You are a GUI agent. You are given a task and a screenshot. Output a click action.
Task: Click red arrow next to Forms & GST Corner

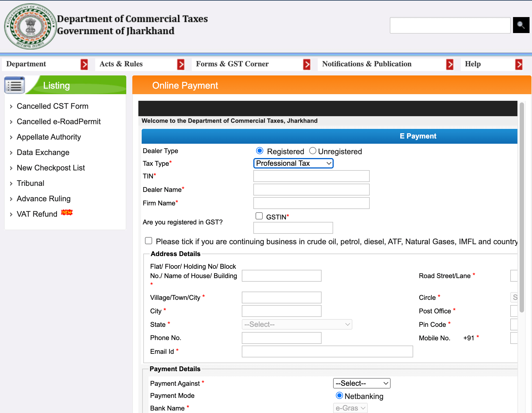coord(307,64)
